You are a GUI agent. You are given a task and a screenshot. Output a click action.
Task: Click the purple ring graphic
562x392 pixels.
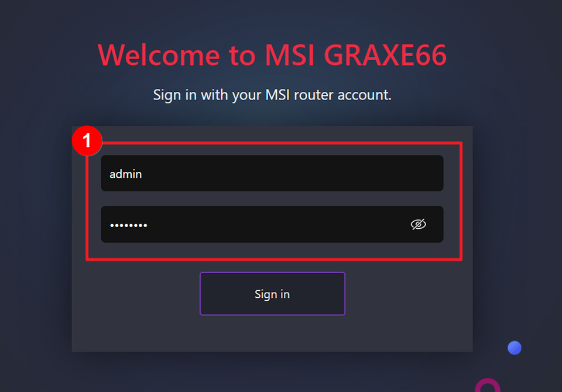488,386
